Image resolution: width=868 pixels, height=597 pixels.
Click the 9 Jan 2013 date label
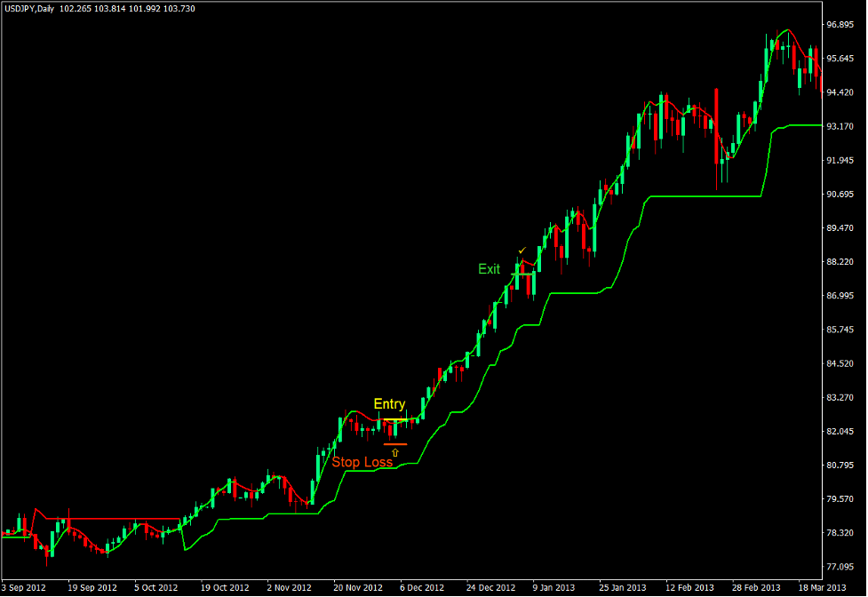(553, 587)
